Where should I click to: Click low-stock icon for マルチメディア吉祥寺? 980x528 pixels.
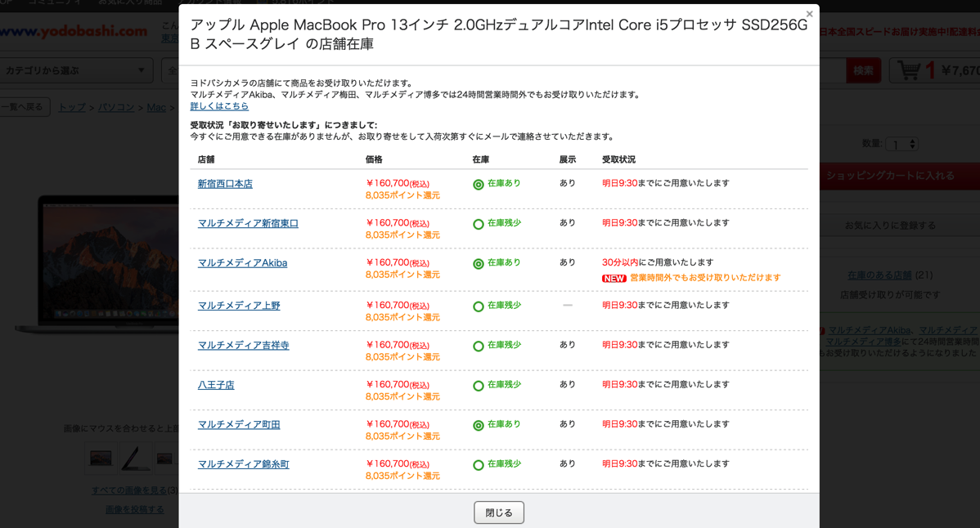pyautogui.click(x=478, y=346)
